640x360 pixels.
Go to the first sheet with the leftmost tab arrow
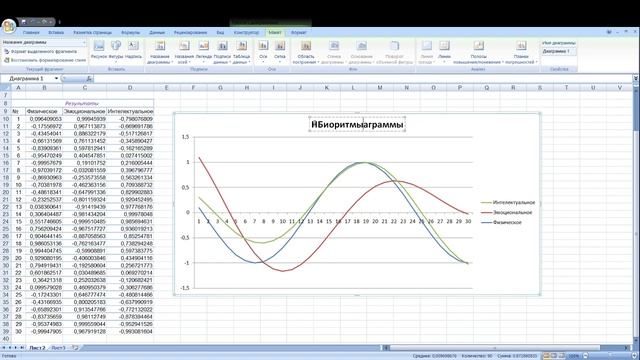click(4, 348)
